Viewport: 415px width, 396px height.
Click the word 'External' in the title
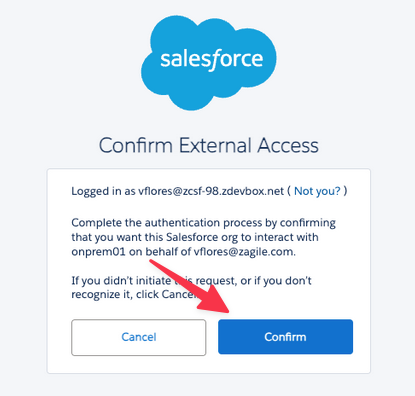pyautogui.click(x=215, y=145)
